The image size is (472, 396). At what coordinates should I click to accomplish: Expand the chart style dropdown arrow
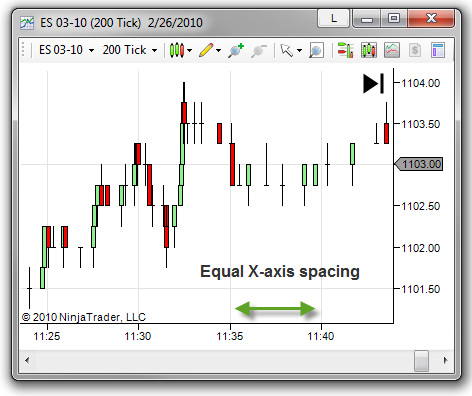(190, 51)
